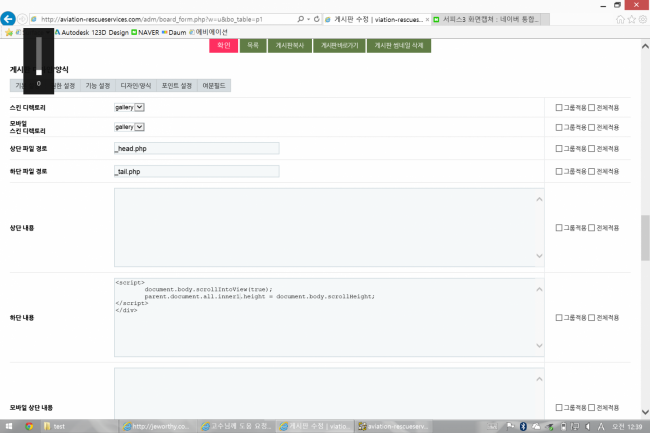This screenshot has height=433, width=650.
Task: Click the 하단 내용 textarea scroll-up arrow
Action: (x=539, y=289)
